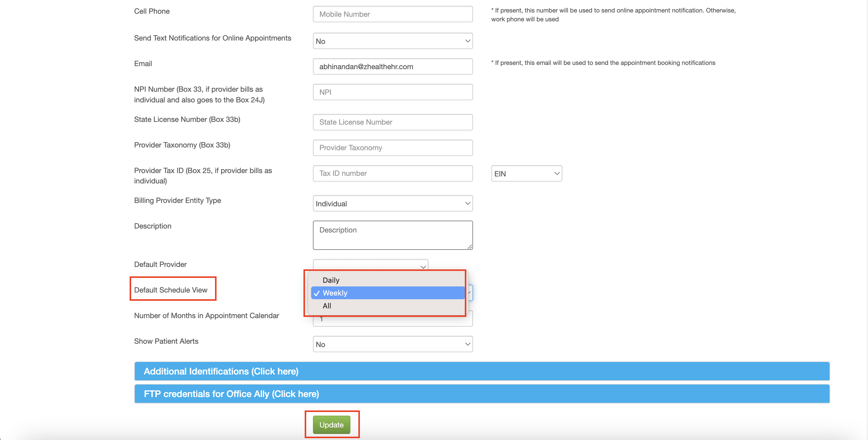Click the Default Schedule View label
This screenshot has width=868, height=440.
(x=170, y=290)
